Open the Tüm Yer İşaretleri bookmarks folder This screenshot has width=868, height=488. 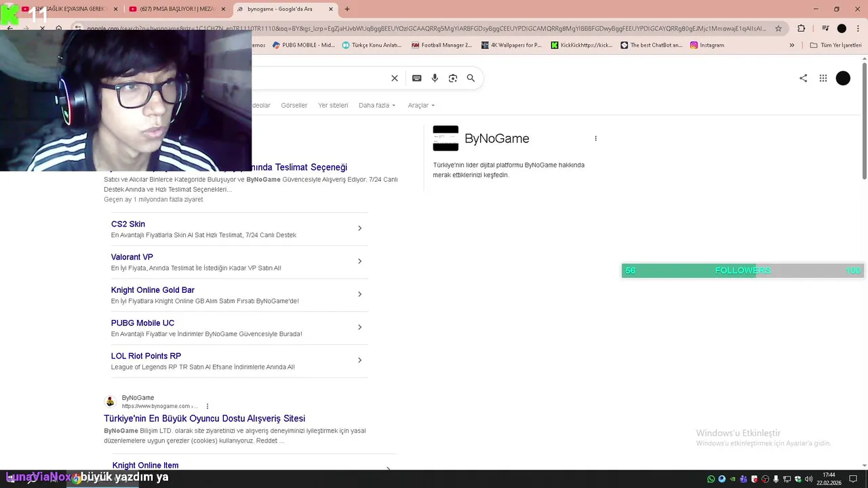835,45
